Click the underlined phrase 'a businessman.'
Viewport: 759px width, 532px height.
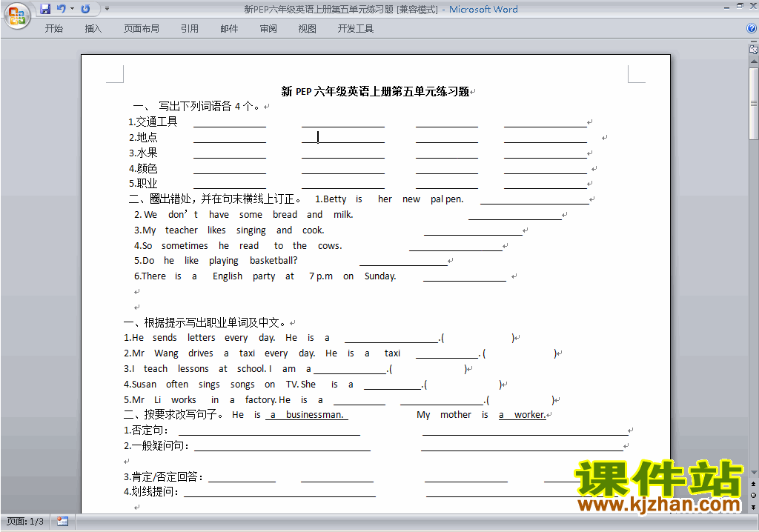point(307,415)
